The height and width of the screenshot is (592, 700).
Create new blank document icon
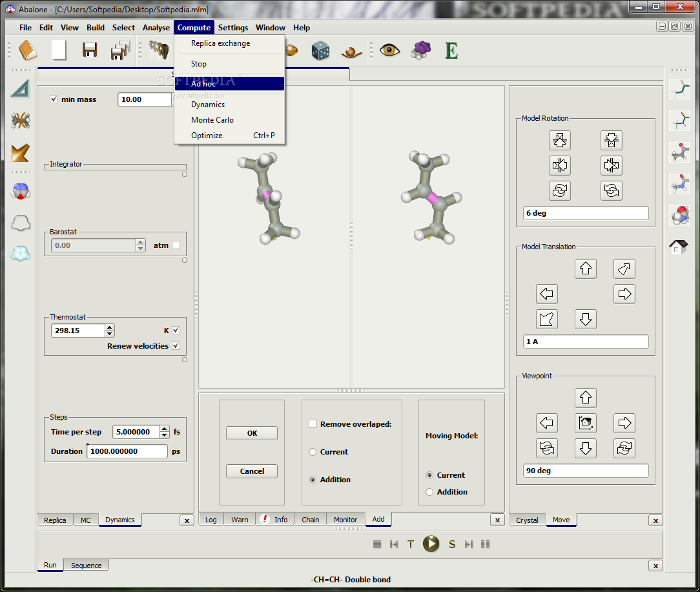(x=59, y=50)
